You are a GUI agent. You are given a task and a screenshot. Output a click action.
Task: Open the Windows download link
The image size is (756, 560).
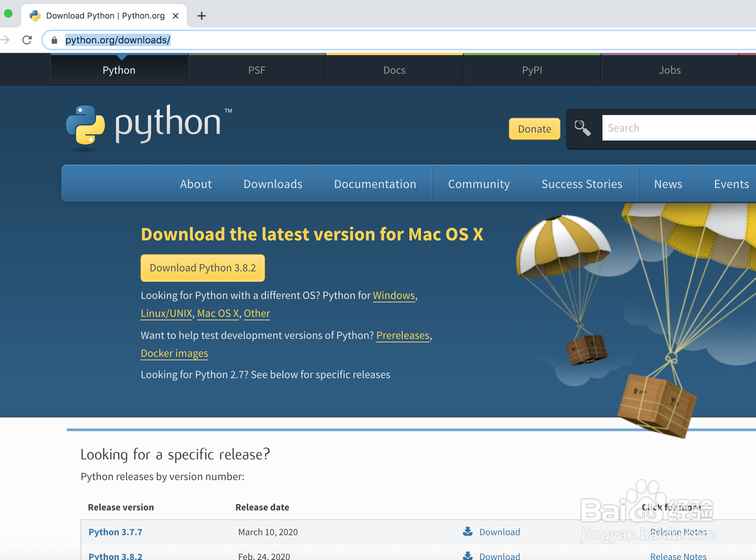(x=393, y=295)
